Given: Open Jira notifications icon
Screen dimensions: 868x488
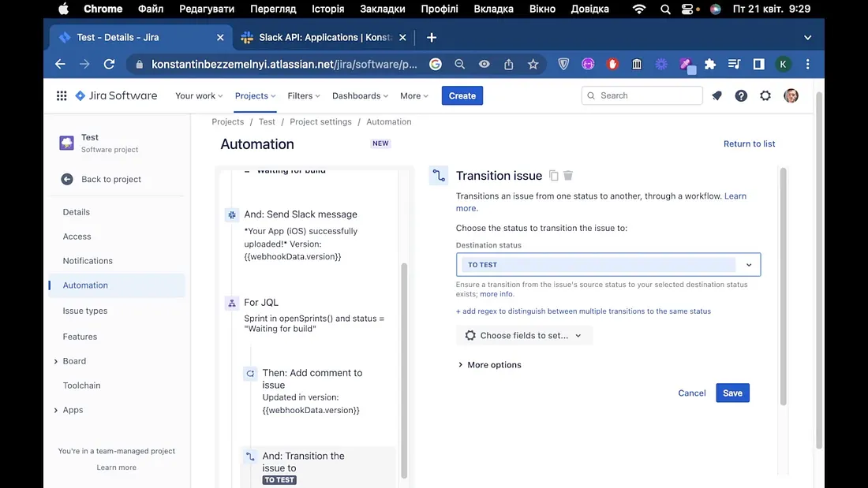Looking at the screenshot, I should click(x=716, y=95).
